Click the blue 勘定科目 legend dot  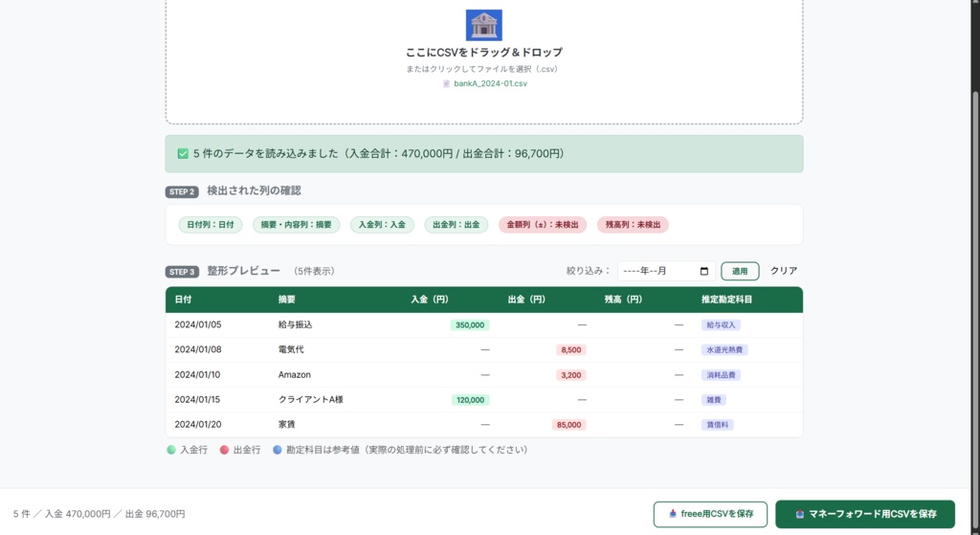[x=278, y=450]
